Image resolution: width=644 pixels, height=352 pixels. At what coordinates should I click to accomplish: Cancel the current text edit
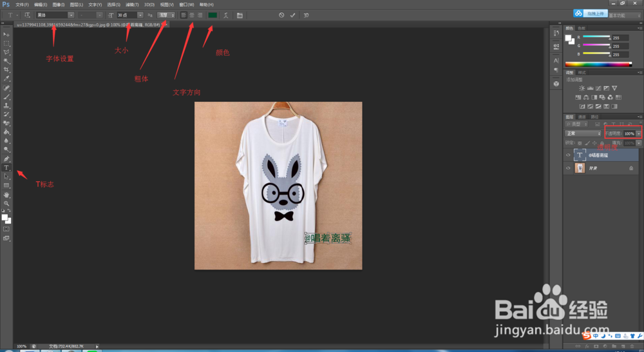pyautogui.click(x=281, y=15)
